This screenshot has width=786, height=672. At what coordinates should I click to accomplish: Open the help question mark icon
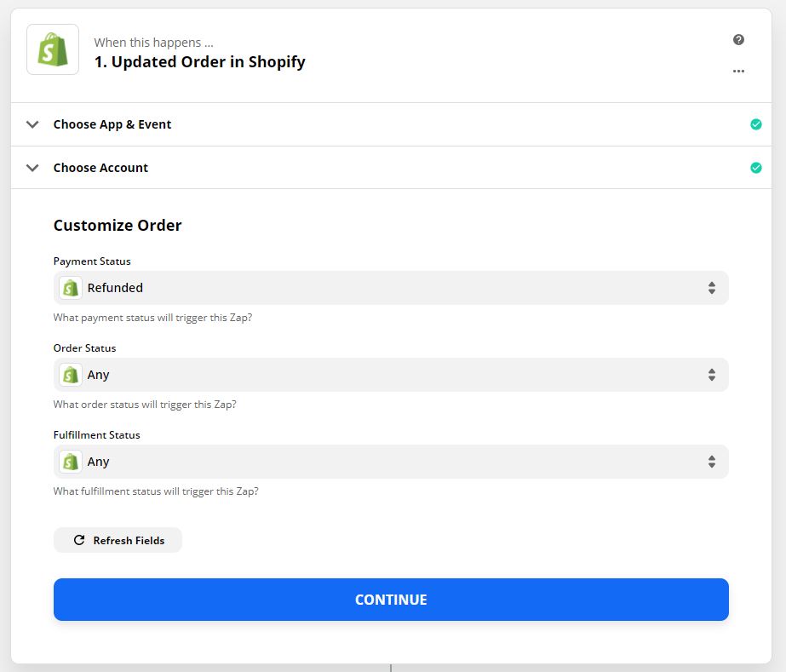pos(738,40)
